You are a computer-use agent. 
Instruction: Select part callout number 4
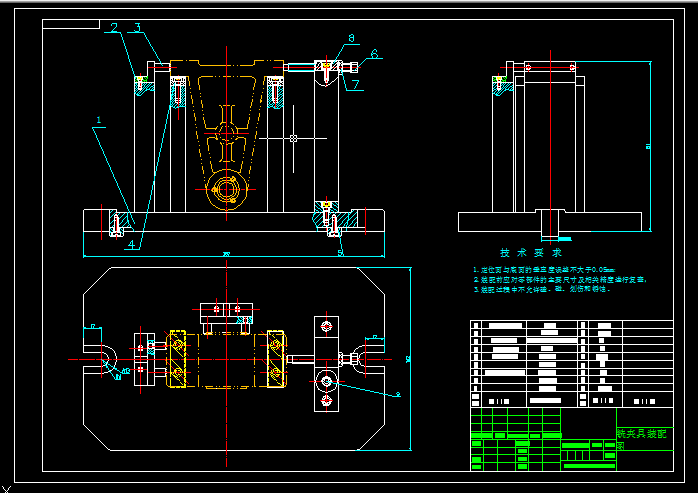click(x=131, y=244)
